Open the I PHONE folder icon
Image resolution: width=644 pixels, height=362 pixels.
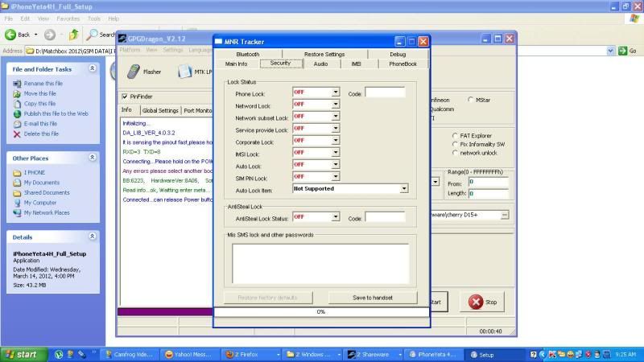coord(17,173)
